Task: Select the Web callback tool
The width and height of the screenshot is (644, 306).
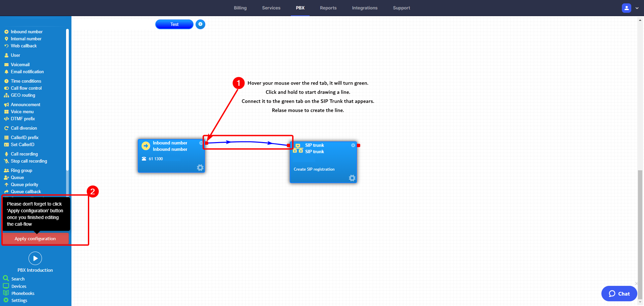Action: coord(23,46)
